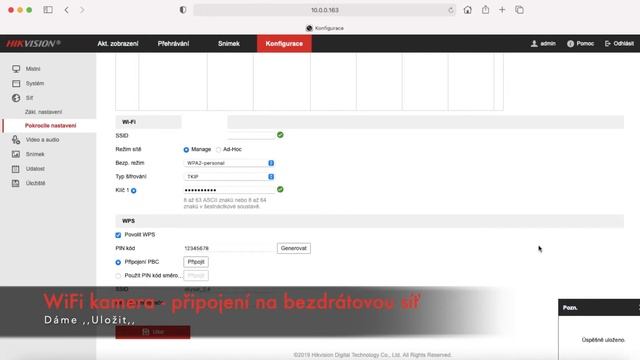Select Zákl. nastavení submenu
The image size is (640, 360).
click(x=43, y=112)
